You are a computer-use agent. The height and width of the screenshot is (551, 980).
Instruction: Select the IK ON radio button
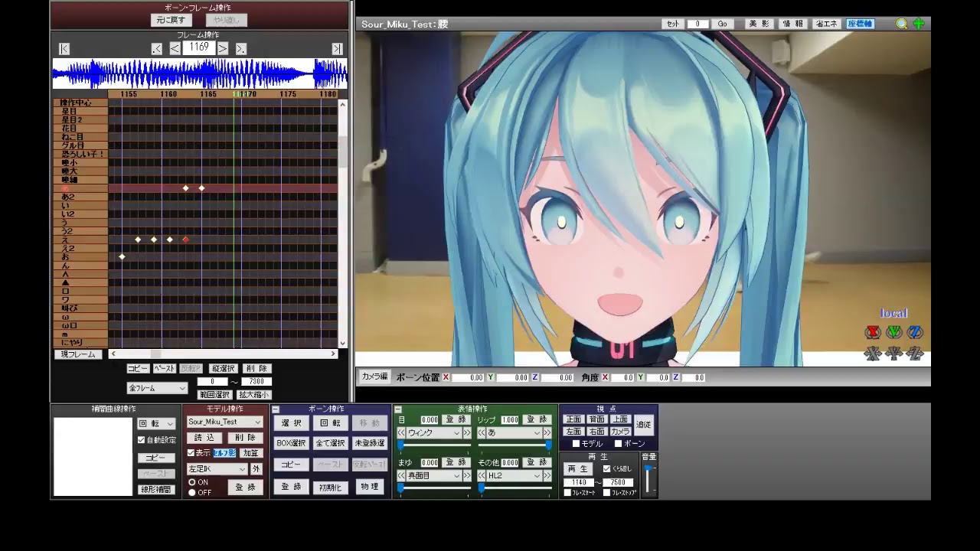tap(192, 483)
